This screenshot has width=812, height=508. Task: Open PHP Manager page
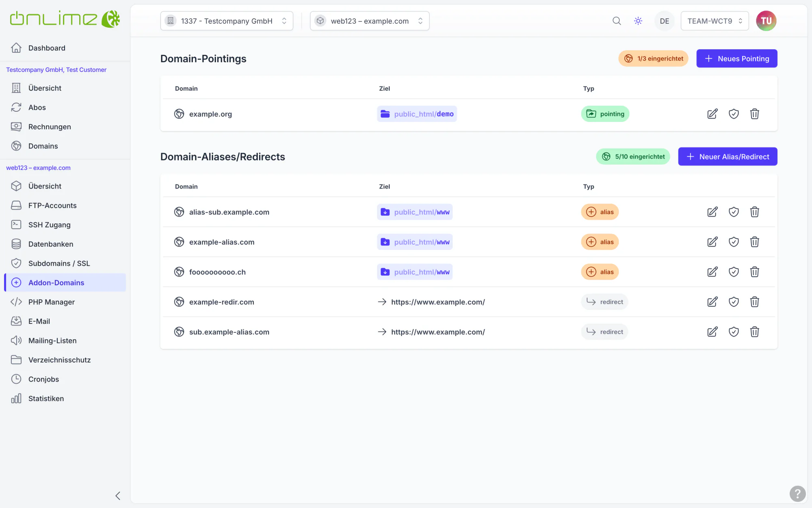tap(65, 302)
